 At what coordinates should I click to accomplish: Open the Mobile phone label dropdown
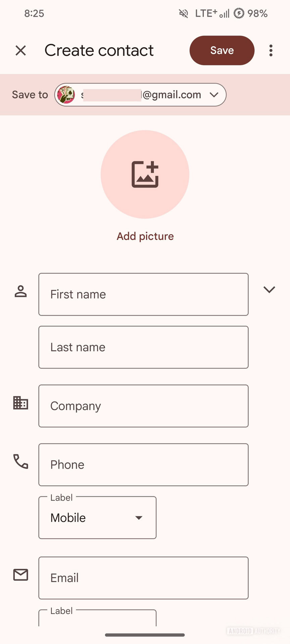point(97,518)
